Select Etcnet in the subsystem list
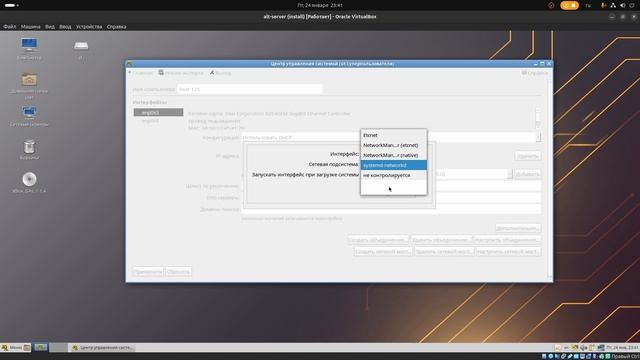The height and width of the screenshot is (360, 640). pos(393,135)
